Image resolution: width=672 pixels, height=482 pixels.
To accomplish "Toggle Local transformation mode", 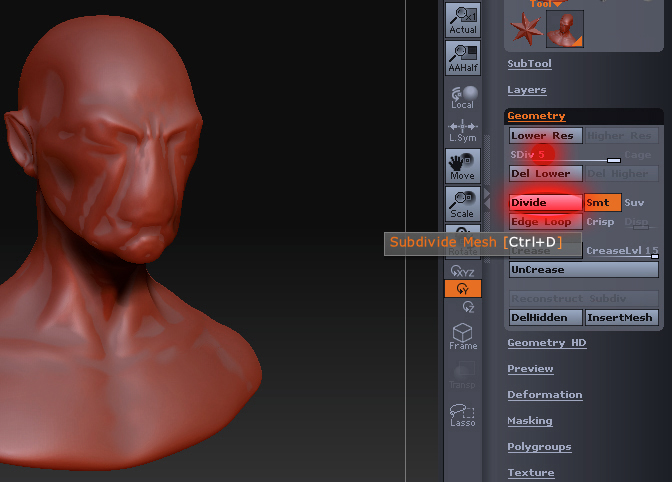I will tap(462, 96).
